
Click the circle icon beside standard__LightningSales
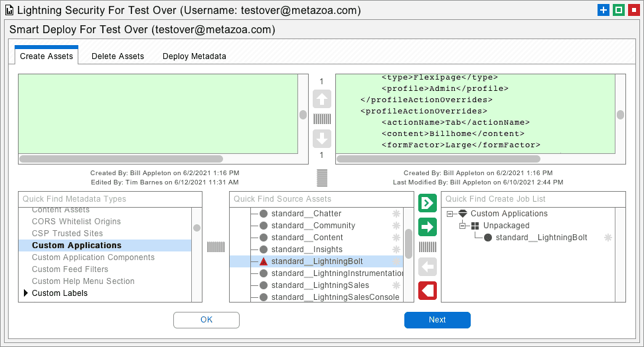264,285
